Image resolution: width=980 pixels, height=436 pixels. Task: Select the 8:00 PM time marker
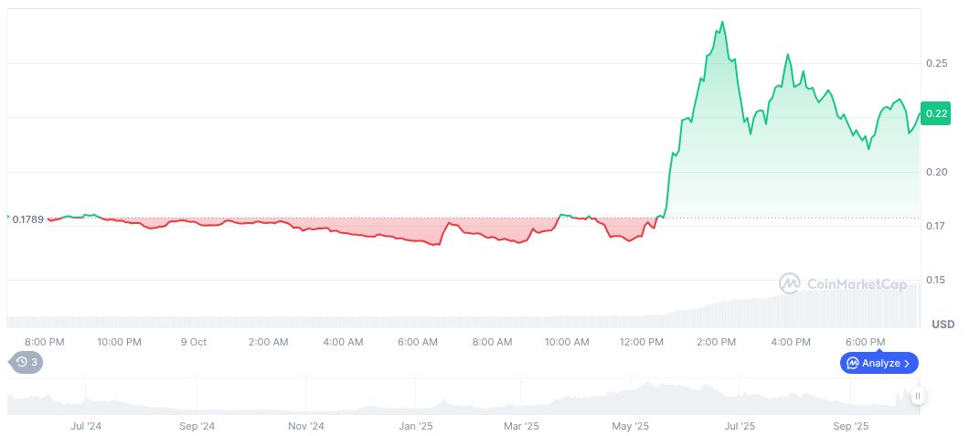[x=44, y=342]
